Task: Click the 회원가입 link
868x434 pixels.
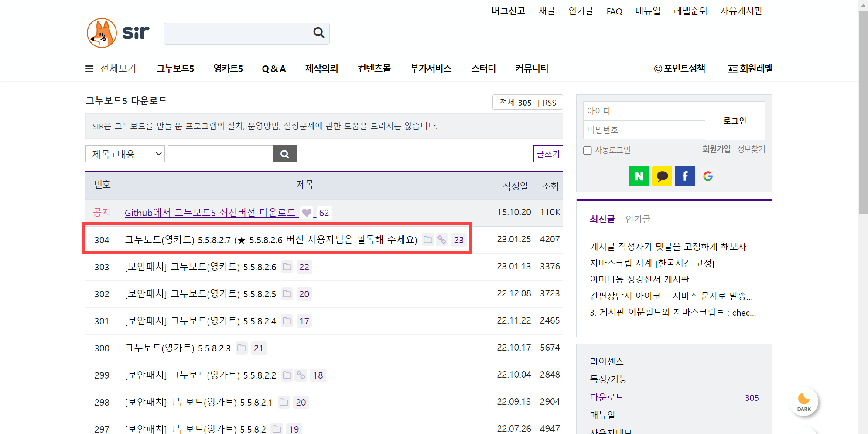Action: point(716,149)
